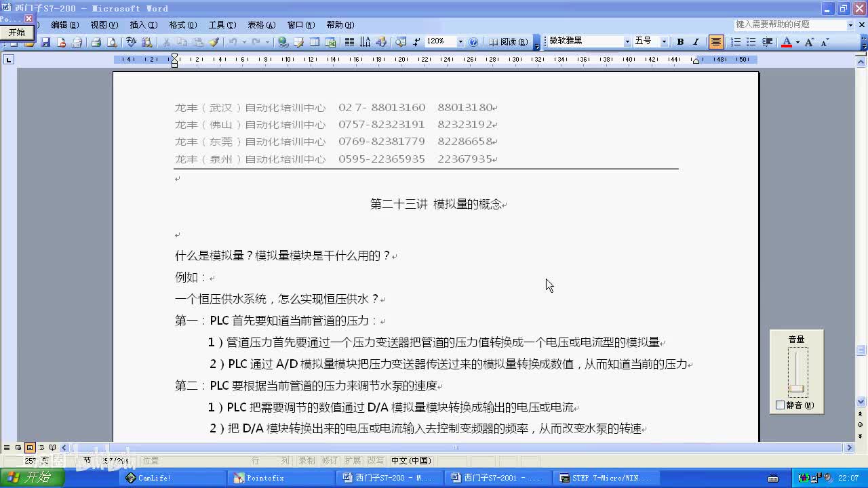Open the Document Map icon
This screenshot has height=488, width=868.
pyautogui.click(x=401, y=42)
